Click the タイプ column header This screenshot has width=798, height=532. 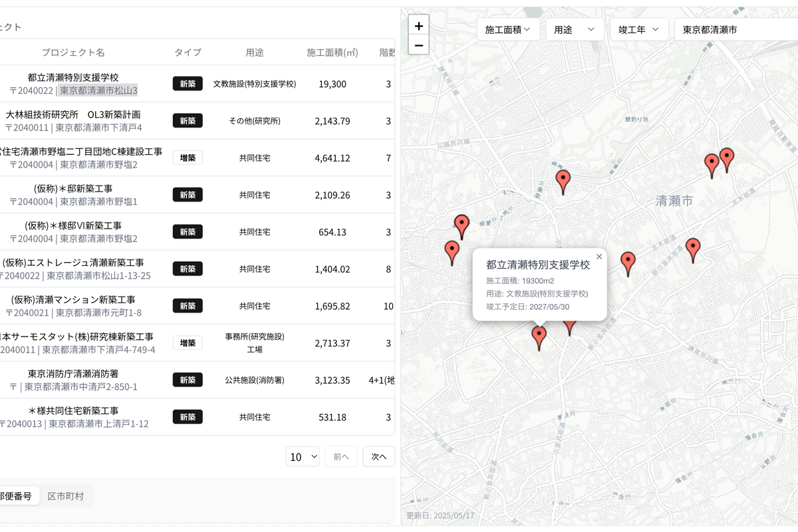tap(188, 53)
